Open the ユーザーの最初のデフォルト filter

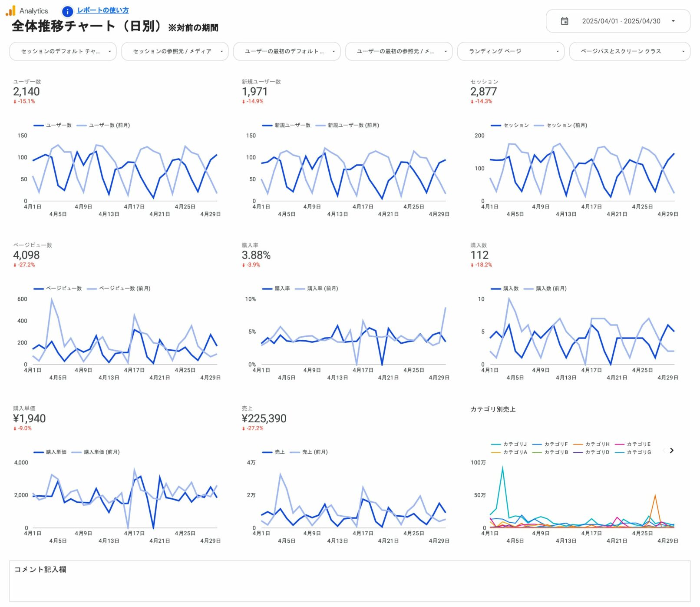click(287, 51)
